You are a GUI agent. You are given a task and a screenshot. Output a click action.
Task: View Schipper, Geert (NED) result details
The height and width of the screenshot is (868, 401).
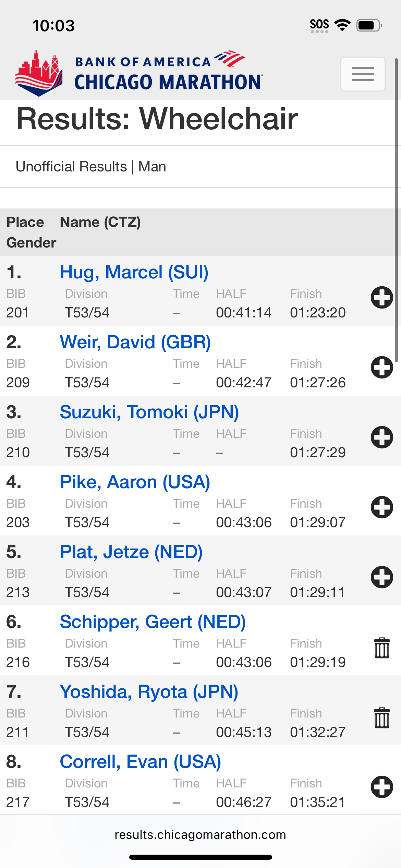coord(153,622)
